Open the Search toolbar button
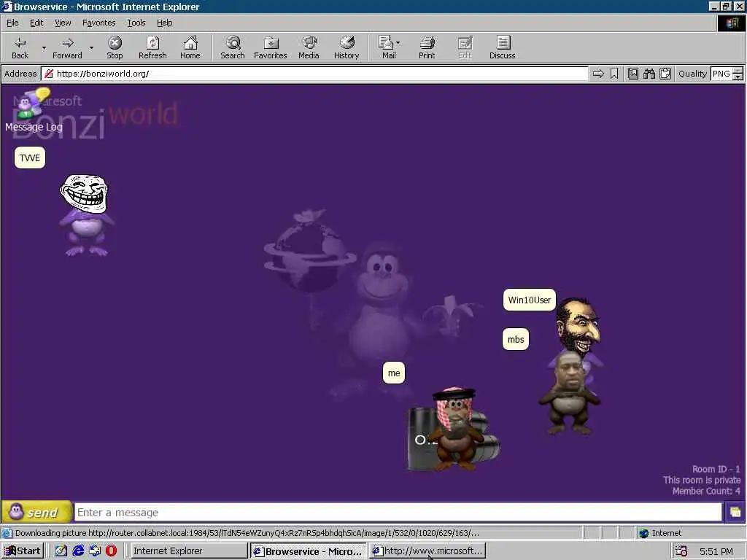The width and height of the screenshot is (747, 560). 233,47
